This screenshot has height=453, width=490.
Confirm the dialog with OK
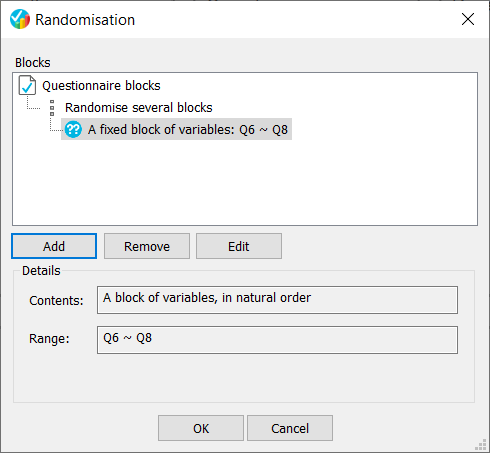[x=201, y=428]
